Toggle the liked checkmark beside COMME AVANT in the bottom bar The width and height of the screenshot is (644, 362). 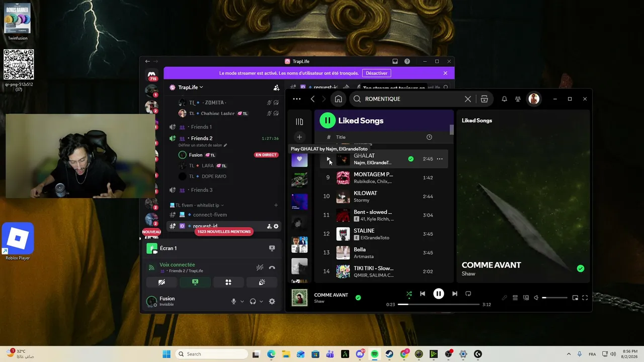click(x=358, y=298)
